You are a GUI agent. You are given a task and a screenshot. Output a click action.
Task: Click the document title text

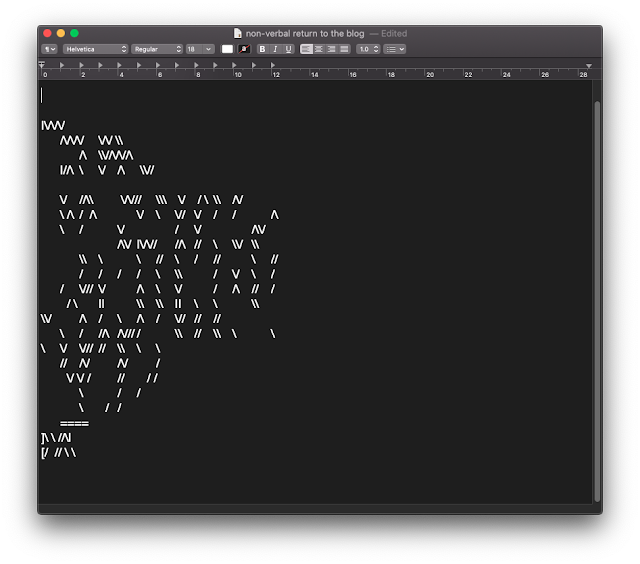pos(305,33)
